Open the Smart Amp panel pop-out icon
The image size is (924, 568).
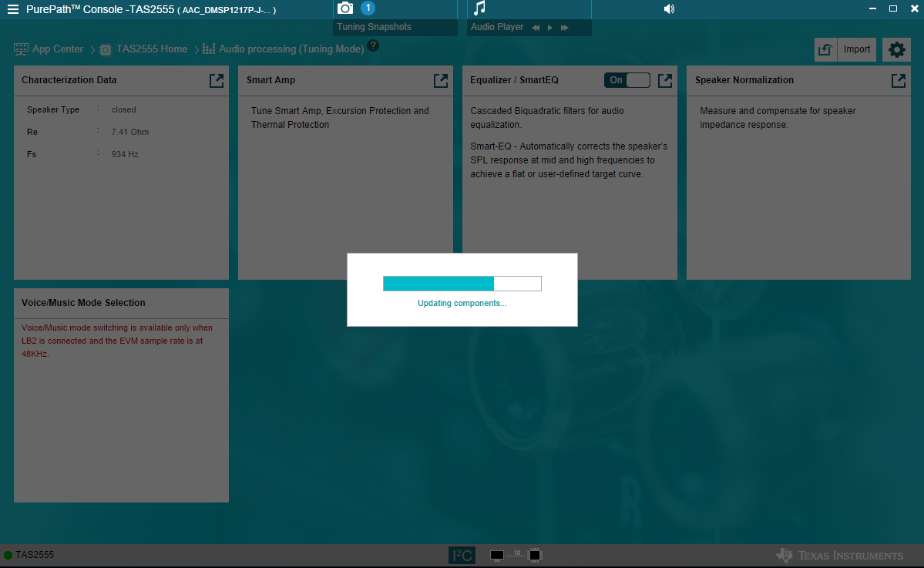(x=441, y=81)
